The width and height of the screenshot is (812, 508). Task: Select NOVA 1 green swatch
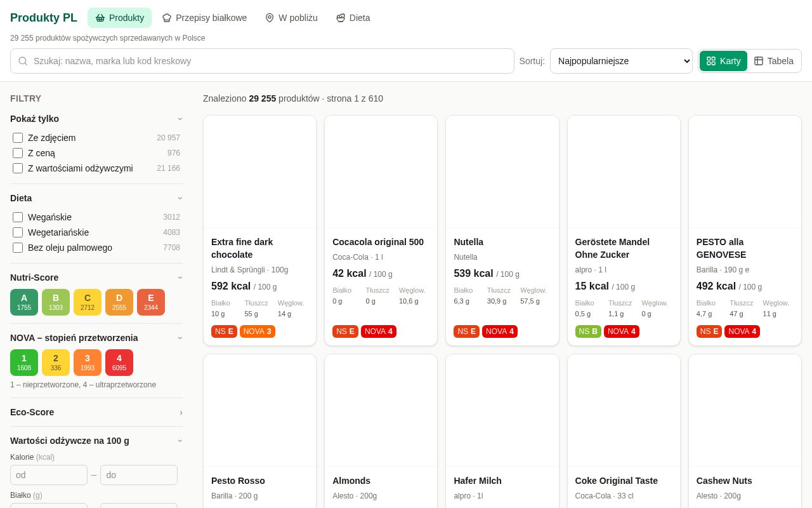[24, 363]
